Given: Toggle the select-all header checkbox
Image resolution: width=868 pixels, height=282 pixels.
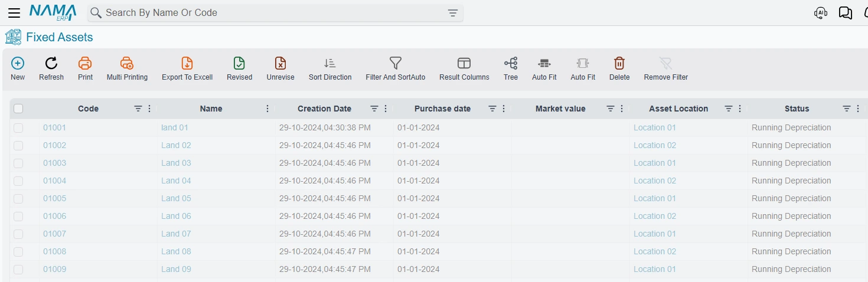Looking at the screenshot, I should click(x=18, y=109).
